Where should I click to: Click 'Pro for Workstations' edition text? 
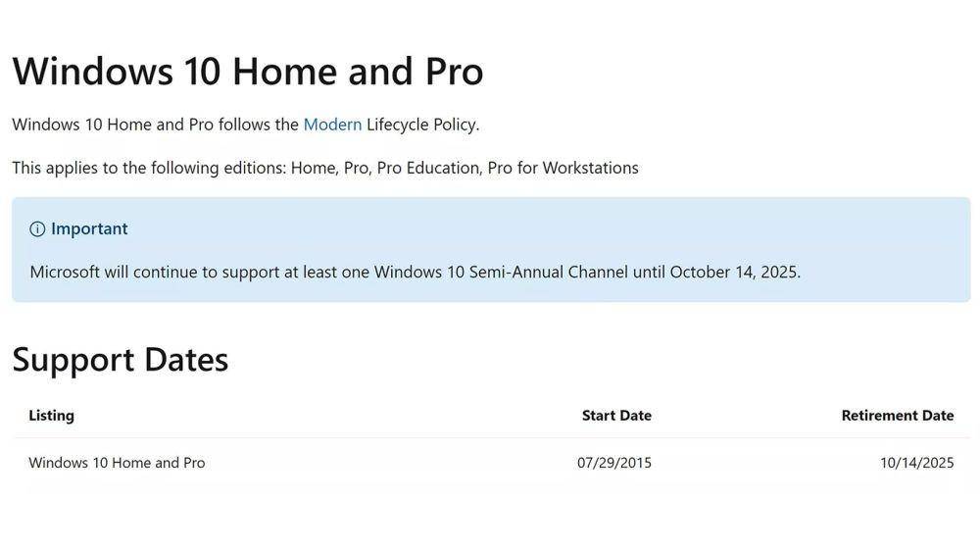(x=563, y=168)
